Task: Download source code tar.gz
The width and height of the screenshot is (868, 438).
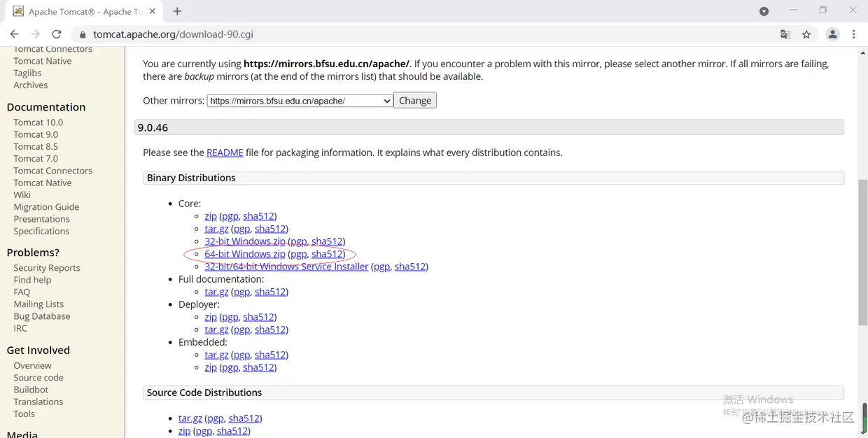Action: click(190, 418)
